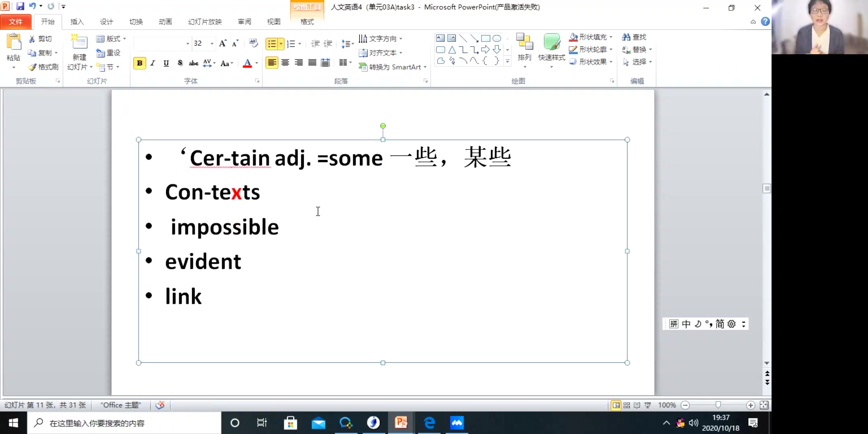This screenshot has width=868, height=434.
Task: Toggle bullet list formatting
Action: pos(272,43)
